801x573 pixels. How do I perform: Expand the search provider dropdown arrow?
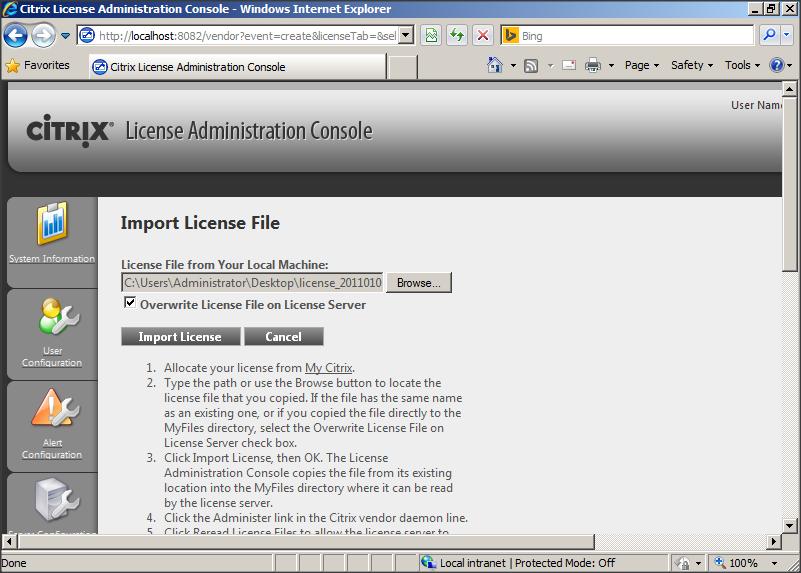[x=787, y=35]
